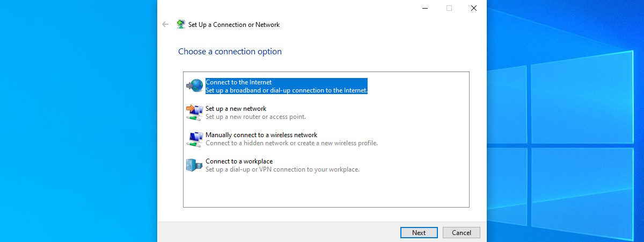Pick the "Connect to a workplace" option

239,161
